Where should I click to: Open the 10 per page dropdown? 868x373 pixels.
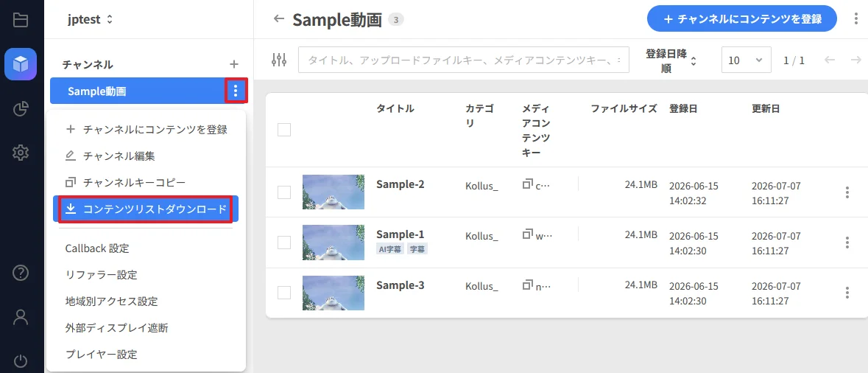[x=747, y=60]
